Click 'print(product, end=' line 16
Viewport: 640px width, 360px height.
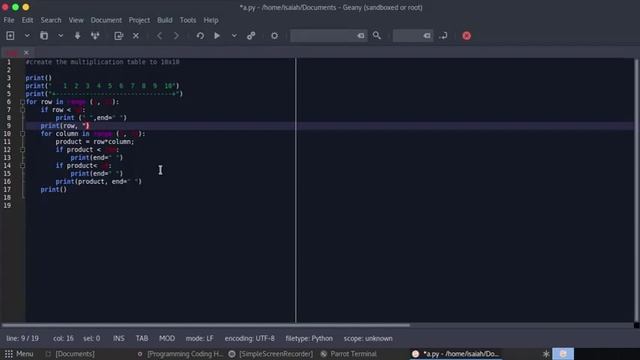point(98,182)
